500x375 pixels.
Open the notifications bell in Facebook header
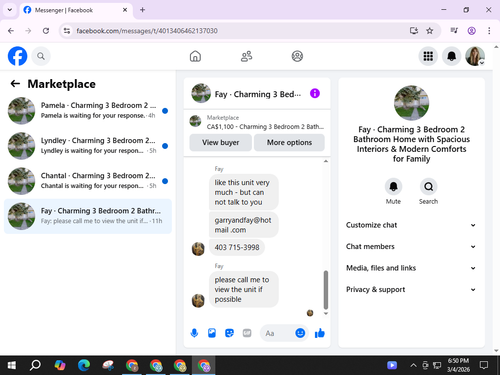[x=451, y=56]
